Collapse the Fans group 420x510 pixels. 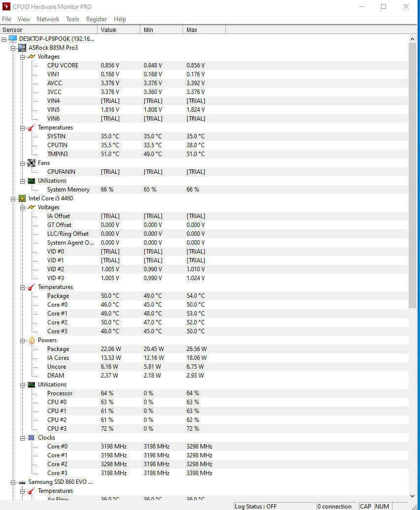point(22,163)
